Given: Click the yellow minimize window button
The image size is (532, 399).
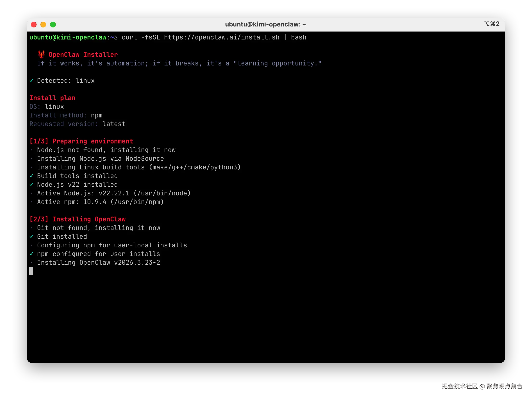Looking at the screenshot, I should click(43, 25).
